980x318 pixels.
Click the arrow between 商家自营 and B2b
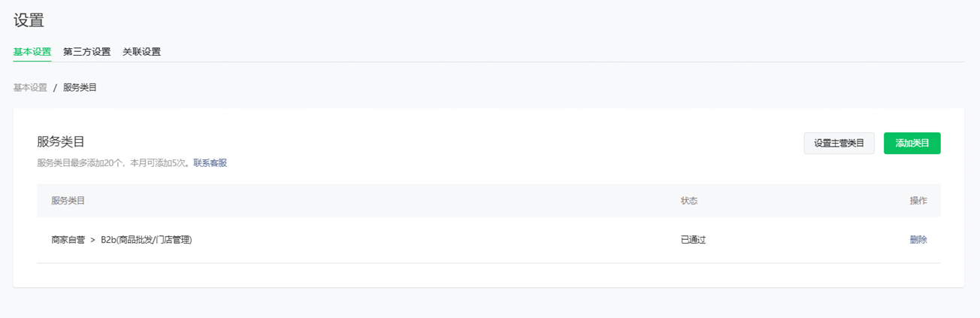[92, 240]
